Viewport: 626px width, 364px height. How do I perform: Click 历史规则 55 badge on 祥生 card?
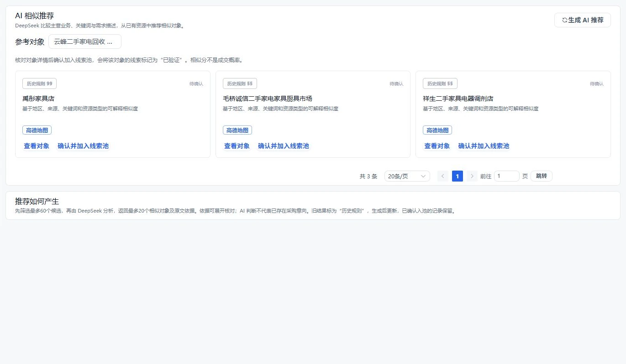coord(440,83)
